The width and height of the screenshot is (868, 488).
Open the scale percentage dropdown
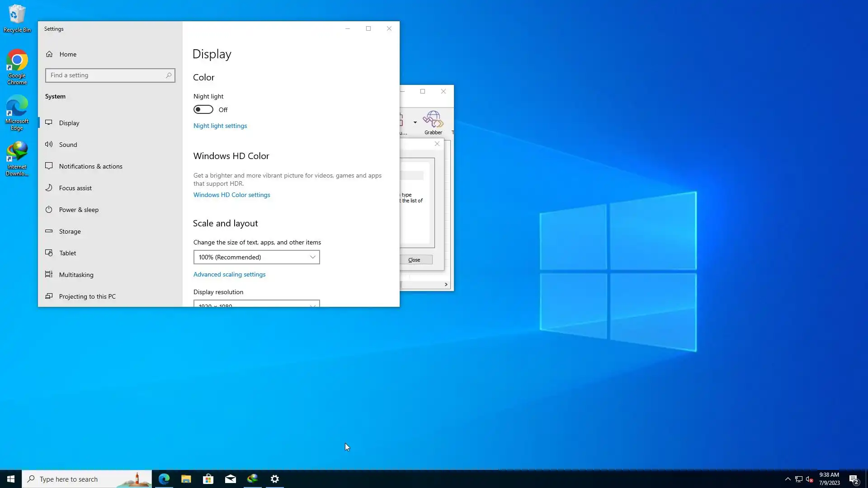click(x=256, y=257)
